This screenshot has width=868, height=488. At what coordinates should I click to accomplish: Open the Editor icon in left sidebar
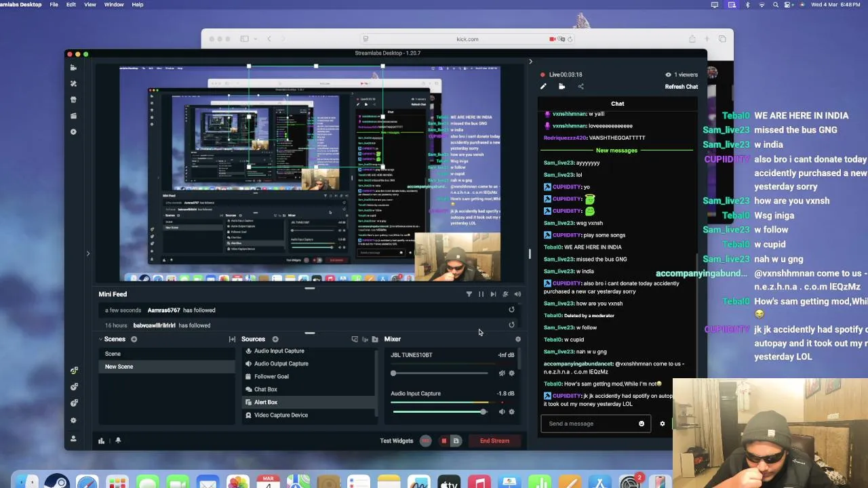pos(73,68)
